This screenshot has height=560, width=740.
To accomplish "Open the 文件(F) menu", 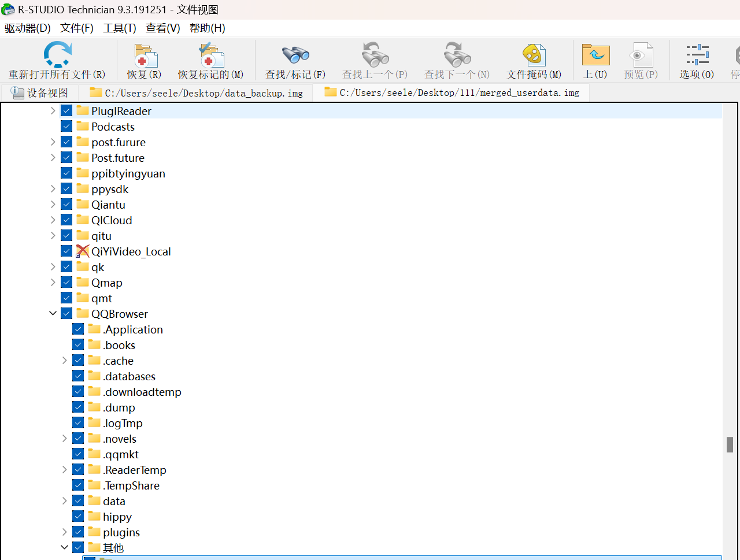I will pos(77,28).
